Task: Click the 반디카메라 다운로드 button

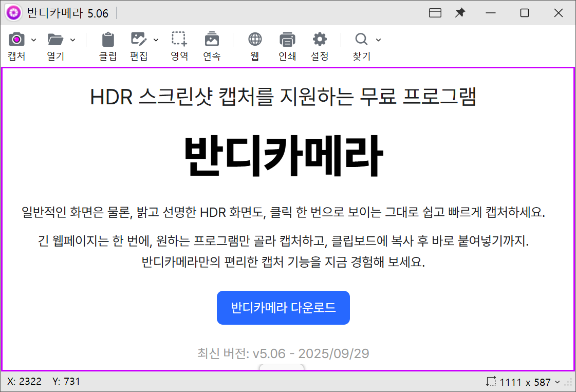Action: coord(283,308)
